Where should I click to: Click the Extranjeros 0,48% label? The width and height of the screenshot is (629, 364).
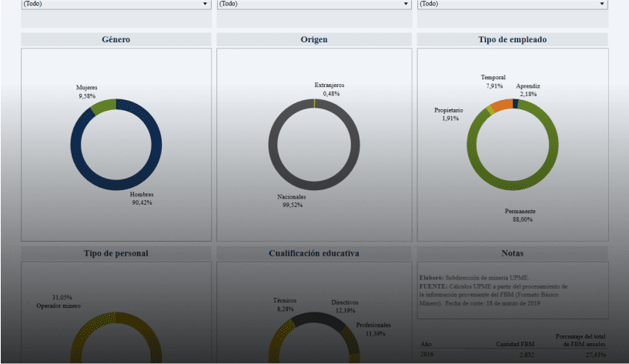[330, 89]
